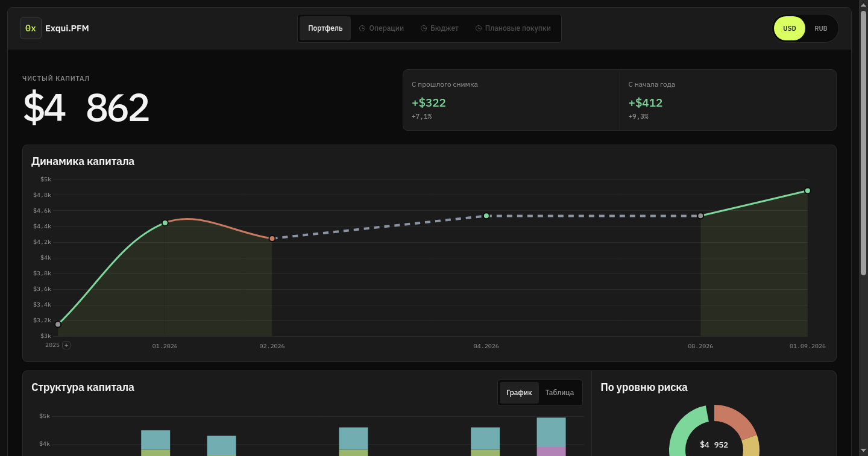Click the ЧИСТЫЙ КАПИТАЛ label
Screen dimensions: 868x456
[56, 78]
